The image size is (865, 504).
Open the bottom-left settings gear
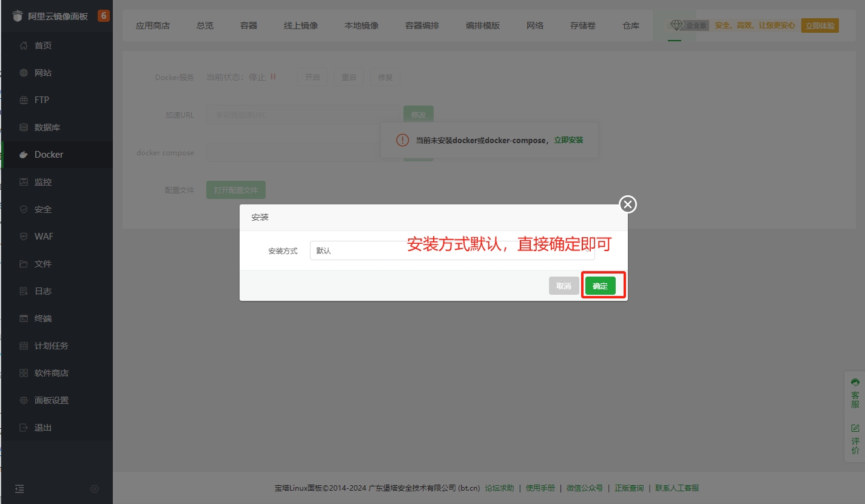click(x=94, y=488)
